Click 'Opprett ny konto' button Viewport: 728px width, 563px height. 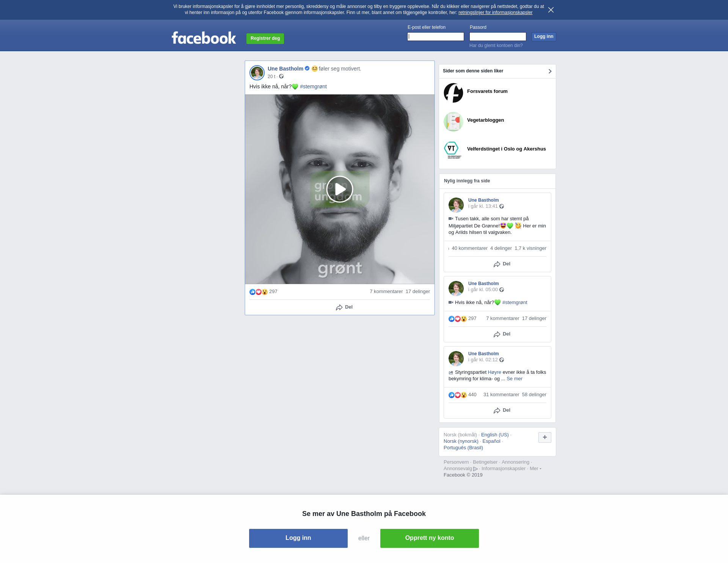click(x=429, y=538)
